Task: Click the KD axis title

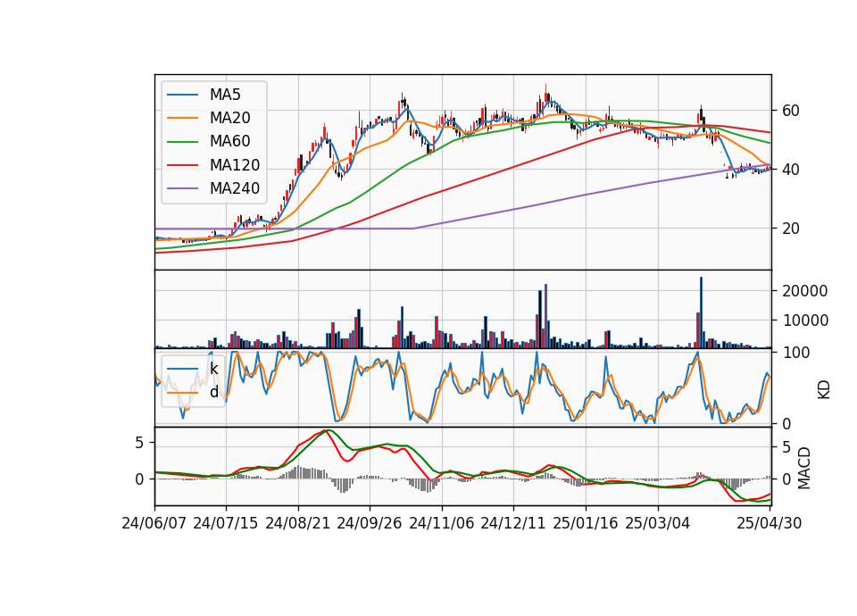Action: [x=824, y=389]
